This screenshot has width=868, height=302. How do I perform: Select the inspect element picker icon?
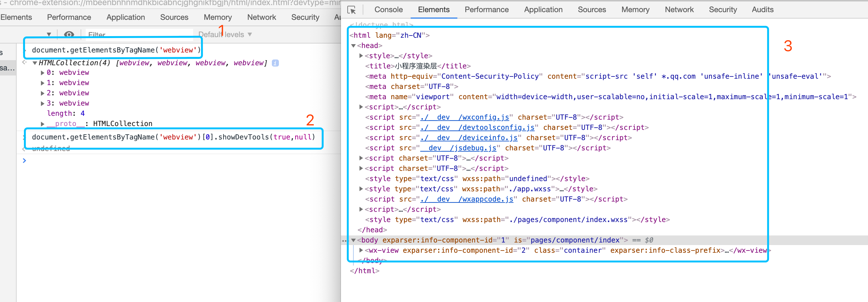point(352,10)
